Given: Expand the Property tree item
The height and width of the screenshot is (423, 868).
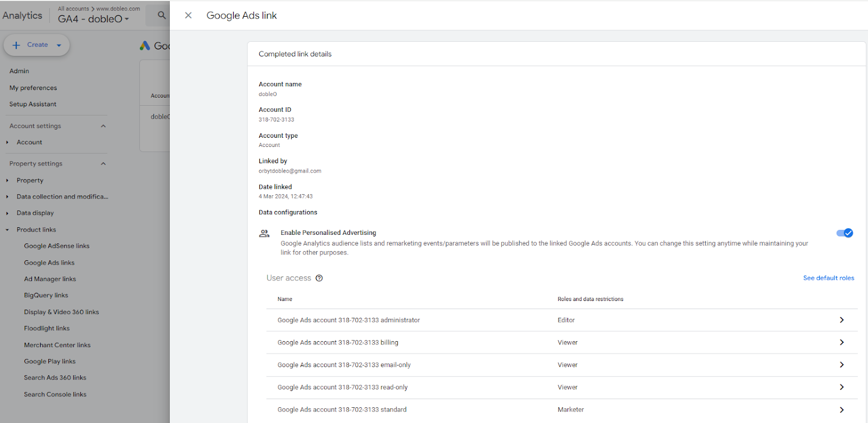Looking at the screenshot, I should click(x=7, y=181).
